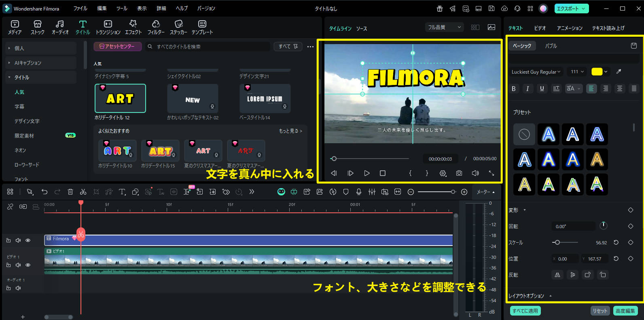Expand the AIキャプション category

click(x=41, y=63)
